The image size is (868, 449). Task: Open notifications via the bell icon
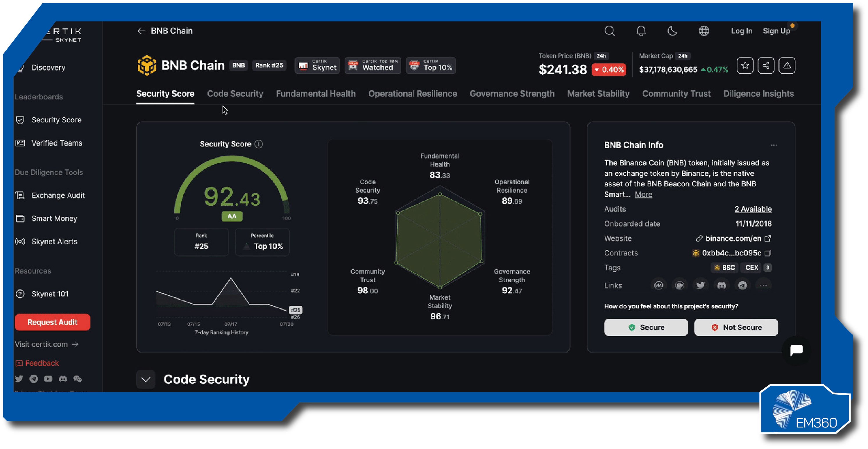coord(641,31)
